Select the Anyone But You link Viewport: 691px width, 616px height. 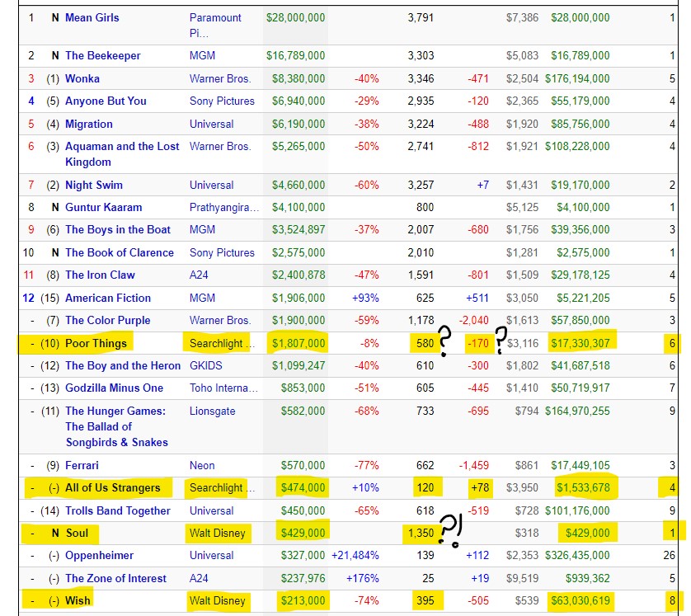(x=106, y=101)
